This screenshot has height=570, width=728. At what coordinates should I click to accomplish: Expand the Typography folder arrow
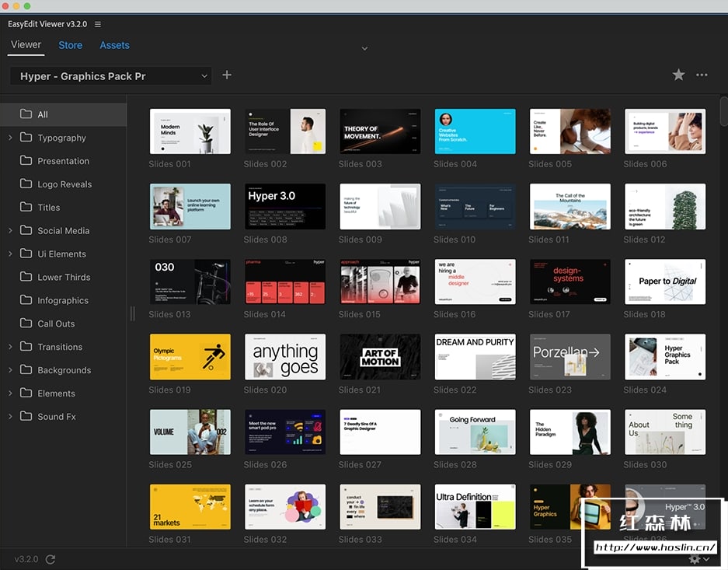10,138
